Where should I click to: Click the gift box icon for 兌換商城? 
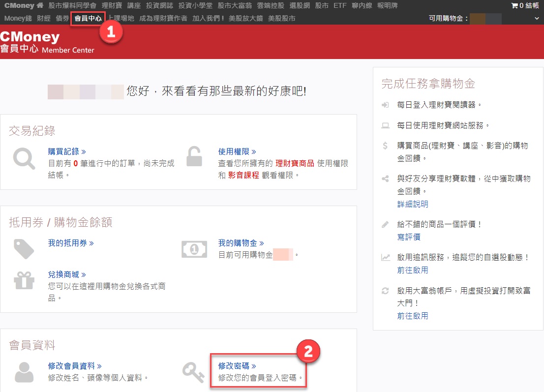click(x=24, y=280)
